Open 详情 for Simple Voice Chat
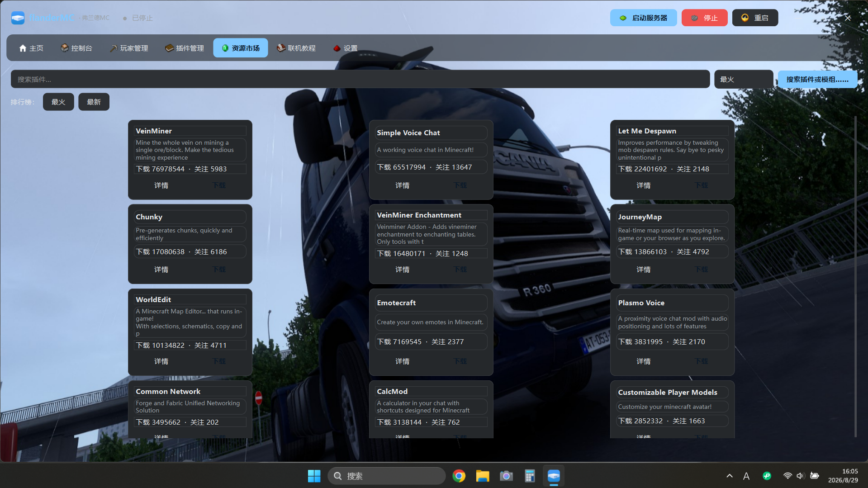Image resolution: width=868 pixels, height=488 pixels. pos(402,185)
